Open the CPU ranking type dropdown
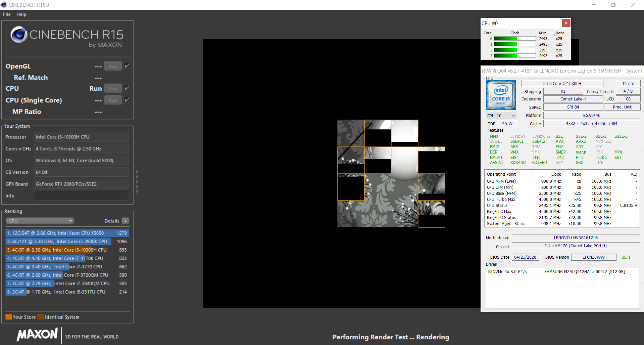The image size is (644, 345). click(x=40, y=221)
